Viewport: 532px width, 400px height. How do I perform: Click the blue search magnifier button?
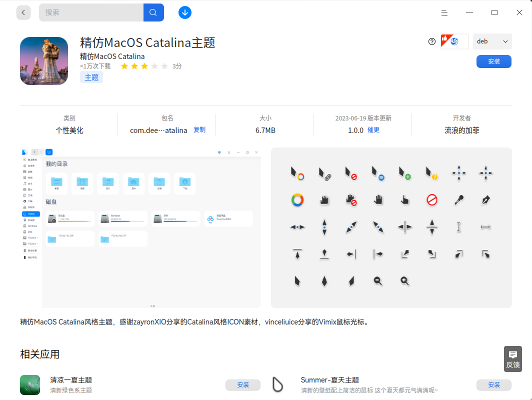click(x=153, y=12)
